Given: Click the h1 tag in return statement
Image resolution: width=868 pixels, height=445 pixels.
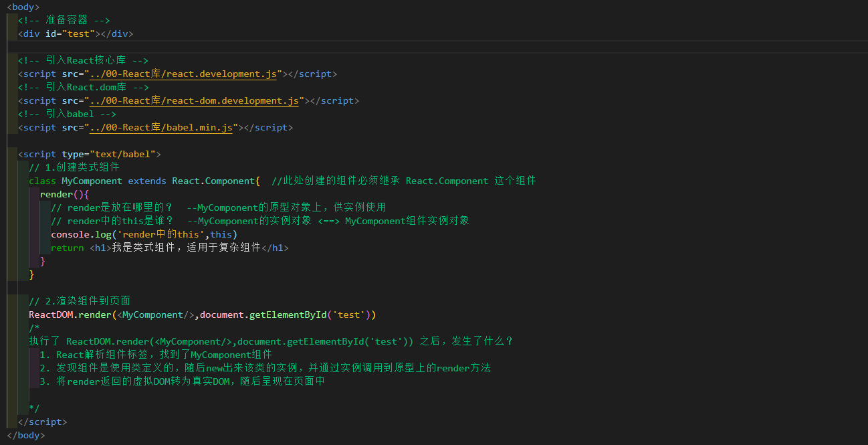Looking at the screenshot, I should pyautogui.click(x=100, y=247).
